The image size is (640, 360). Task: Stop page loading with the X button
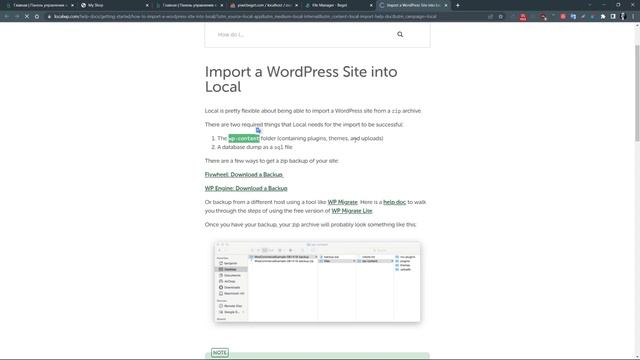point(27,17)
